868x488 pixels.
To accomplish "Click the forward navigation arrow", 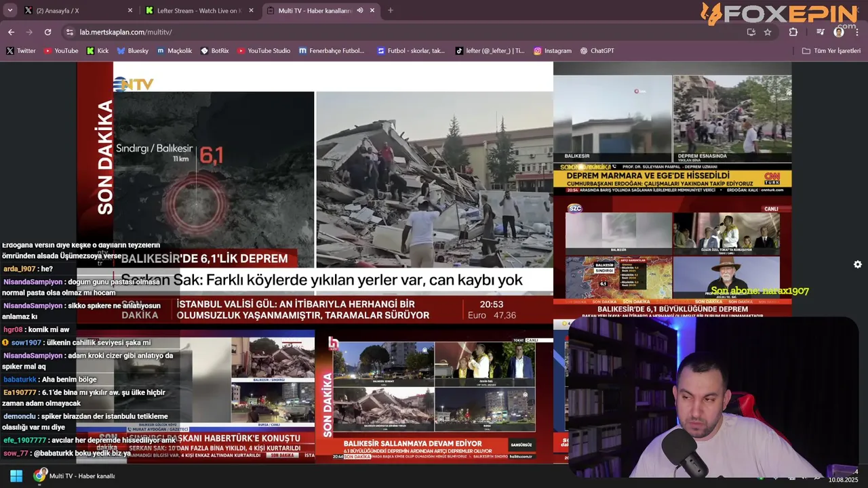I will point(29,32).
